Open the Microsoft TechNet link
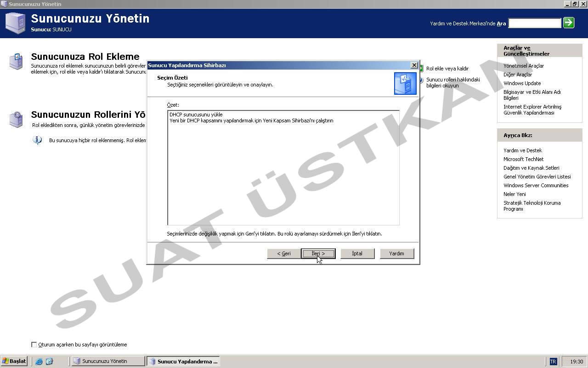This screenshot has width=588, height=368. 523,159
